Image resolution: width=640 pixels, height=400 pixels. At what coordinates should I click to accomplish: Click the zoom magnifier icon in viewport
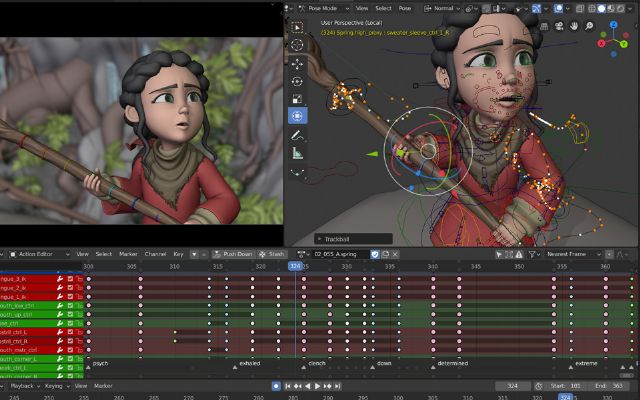coord(589,26)
